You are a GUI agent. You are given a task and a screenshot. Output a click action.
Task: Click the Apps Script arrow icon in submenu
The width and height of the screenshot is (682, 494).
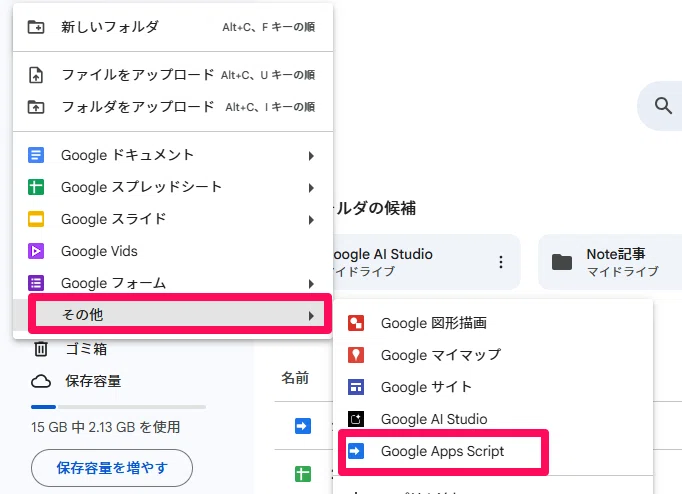coord(356,451)
